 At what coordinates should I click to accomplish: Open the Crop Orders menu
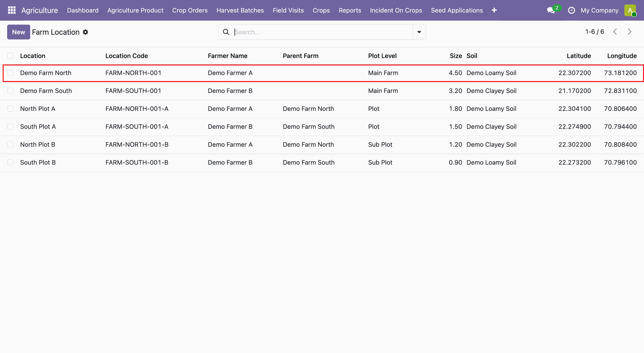click(x=190, y=10)
